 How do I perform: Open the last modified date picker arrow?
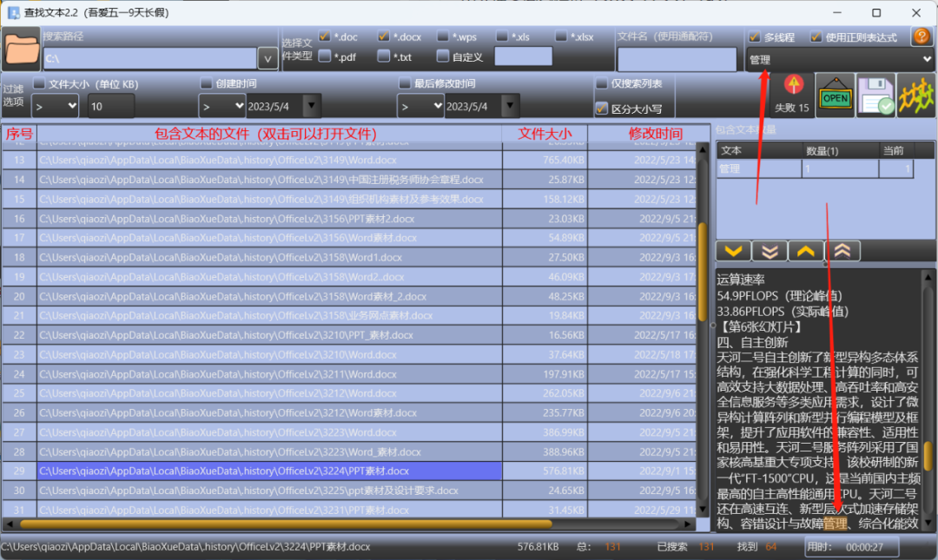pyautogui.click(x=510, y=106)
